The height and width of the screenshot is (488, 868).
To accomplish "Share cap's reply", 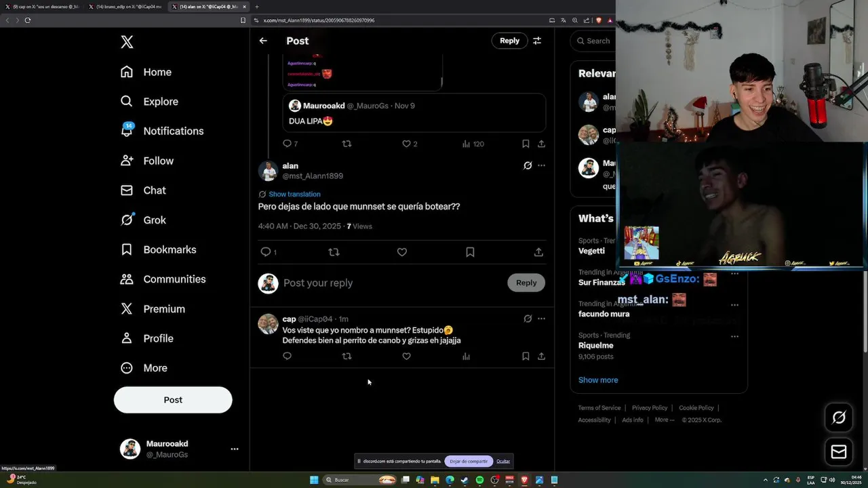I will (x=541, y=356).
